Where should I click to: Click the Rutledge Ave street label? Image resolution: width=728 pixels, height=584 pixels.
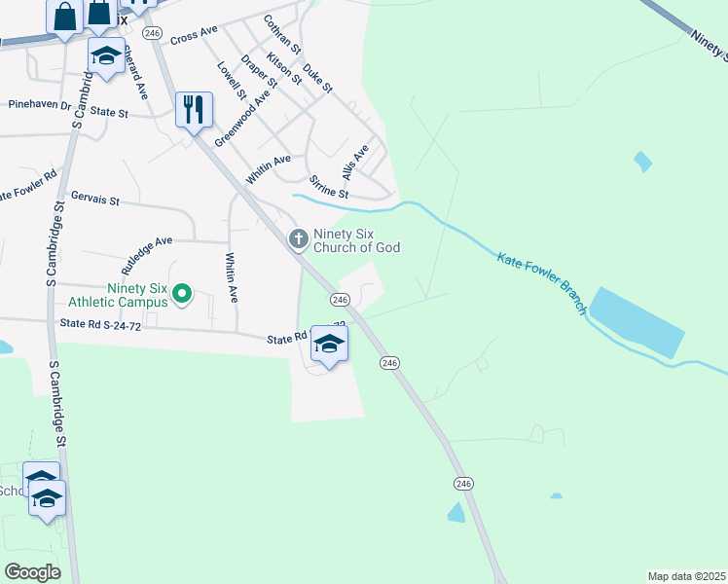point(147,255)
